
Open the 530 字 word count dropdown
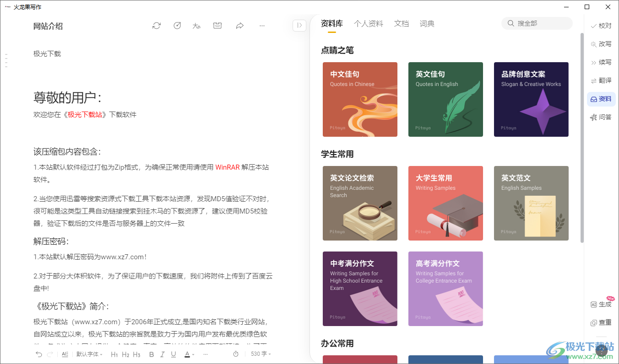261,354
